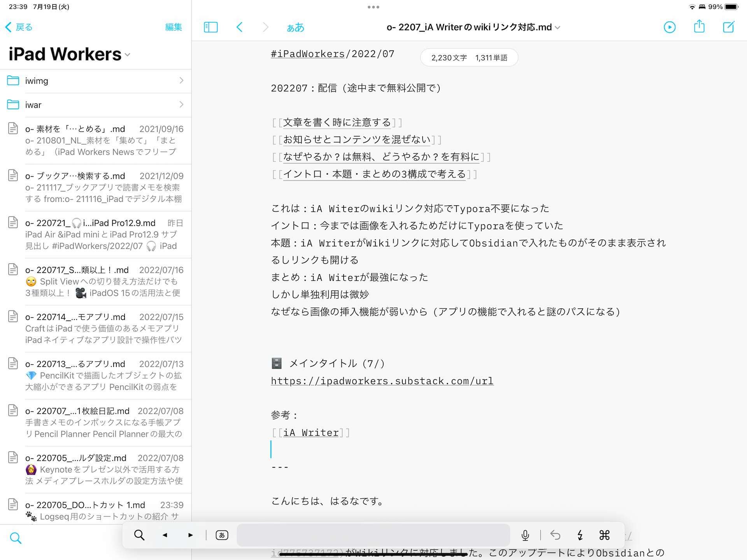
Task: Open file o- 素材を「…とめる」.md
Action: click(96, 140)
